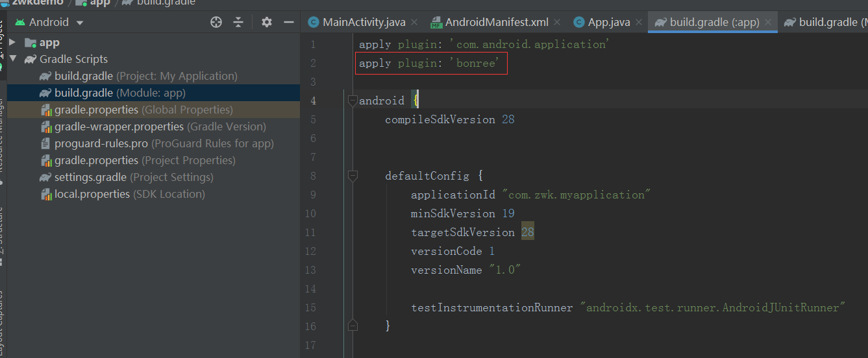Switch to the AndroidManifest.xml tab
Screen dimensions: 868x358
[497, 23]
